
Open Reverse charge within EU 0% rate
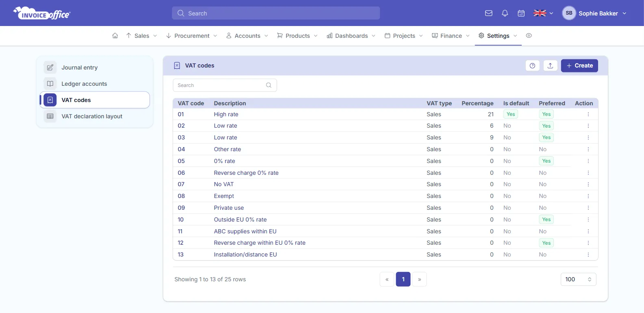click(x=260, y=243)
